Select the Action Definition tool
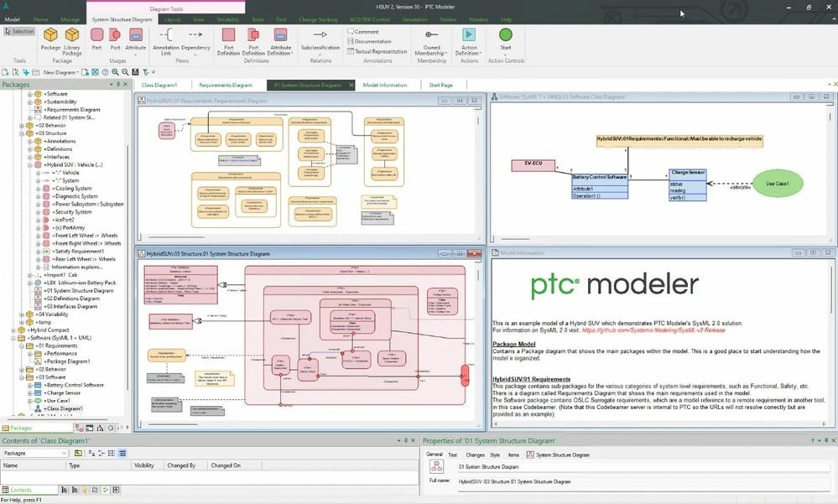 pos(469,42)
